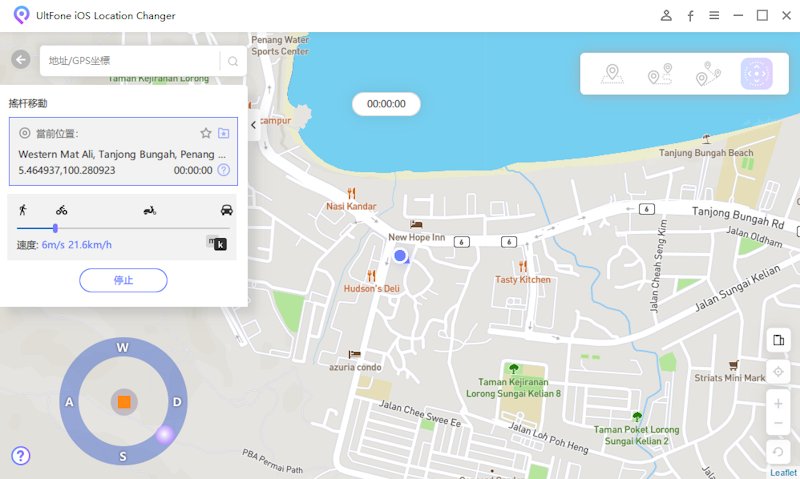Choose walking speed preset
Screen dimensions: 800x479
(x=23, y=210)
